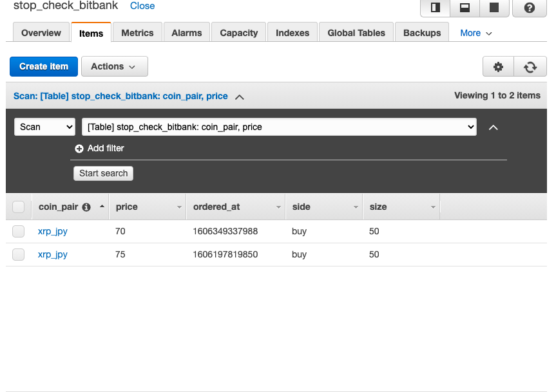Click the stop_check_bitbank table title
The width and height of the screenshot is (556, 392).
tap(66, 6)
